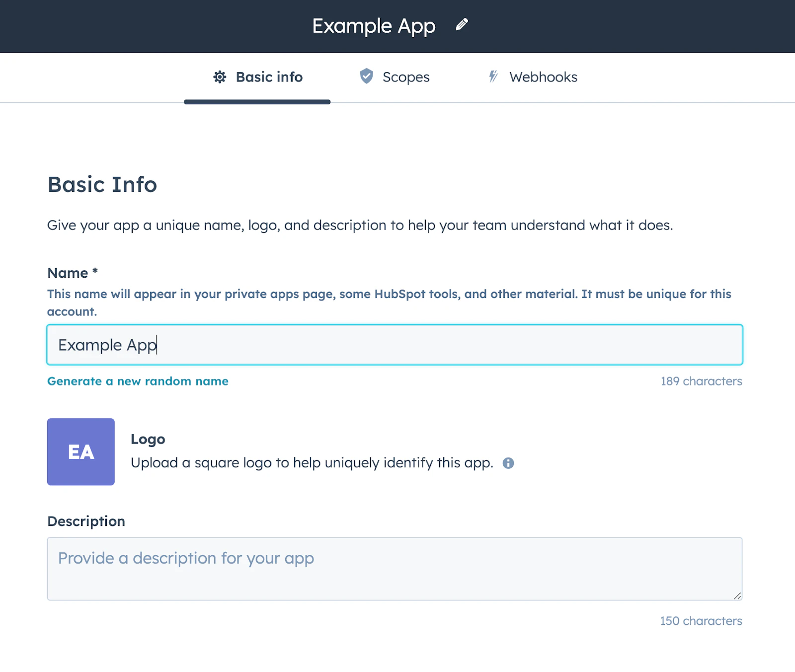Open the info tooltip icon near Logo text
This screenshot has width=795, height=672.
tap(508, 463)
